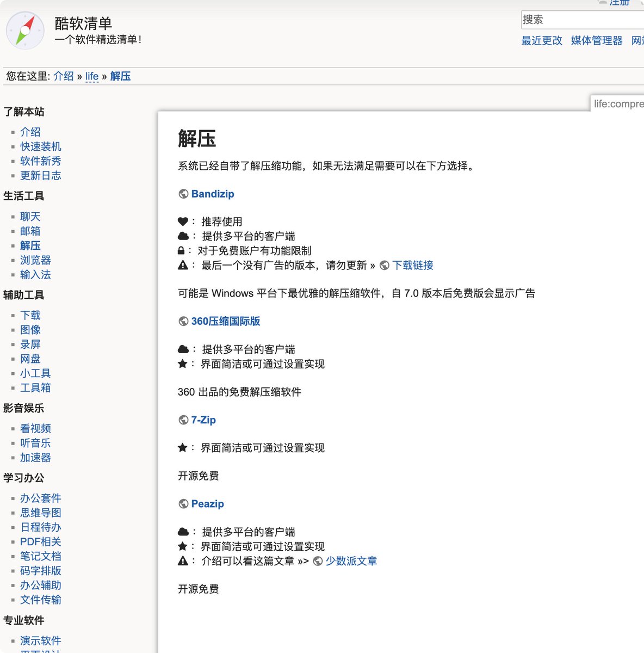Open 更新日志 in the sidebar

coord(41,176)
